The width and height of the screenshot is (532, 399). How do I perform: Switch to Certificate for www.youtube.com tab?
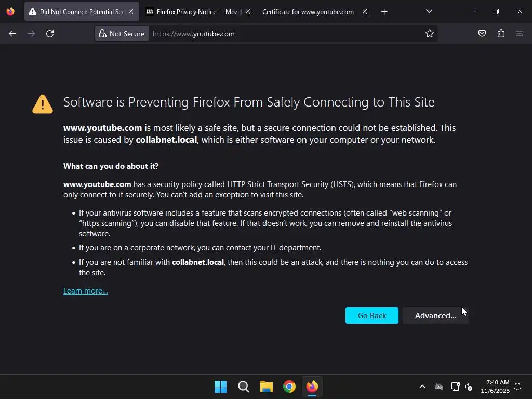[315, 11]
